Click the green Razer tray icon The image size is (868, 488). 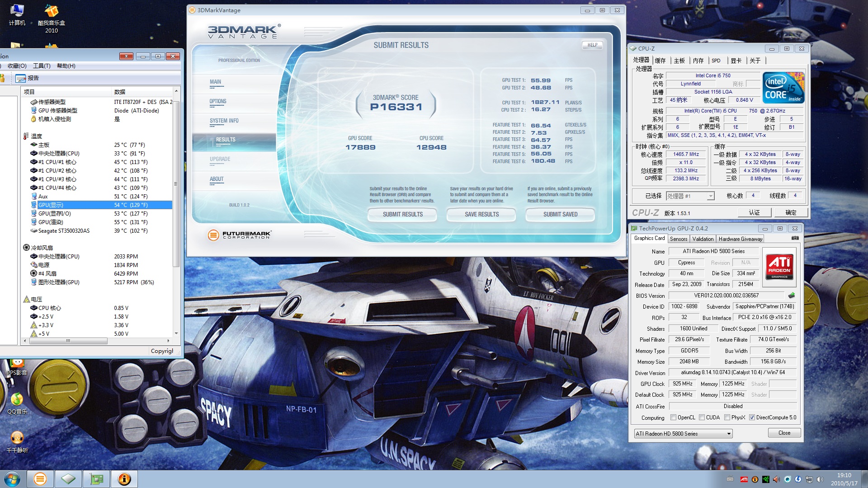tap(765, 479)
